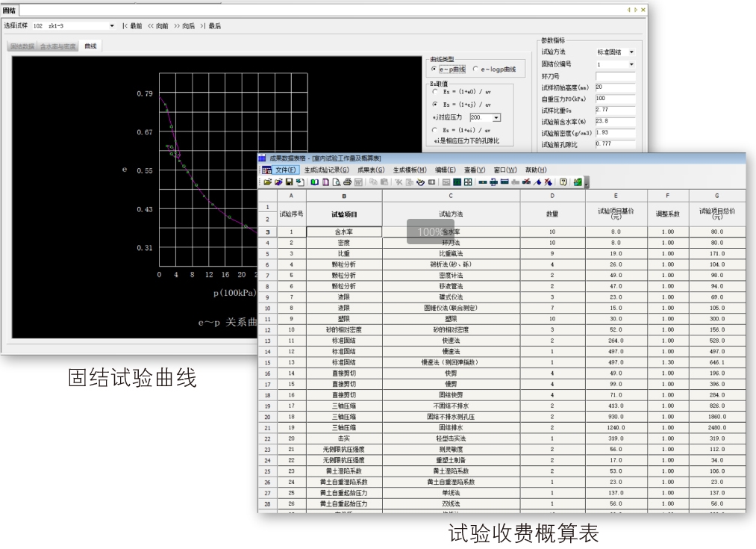
Task: Click the green open book icon
Action: click(314, 182)
